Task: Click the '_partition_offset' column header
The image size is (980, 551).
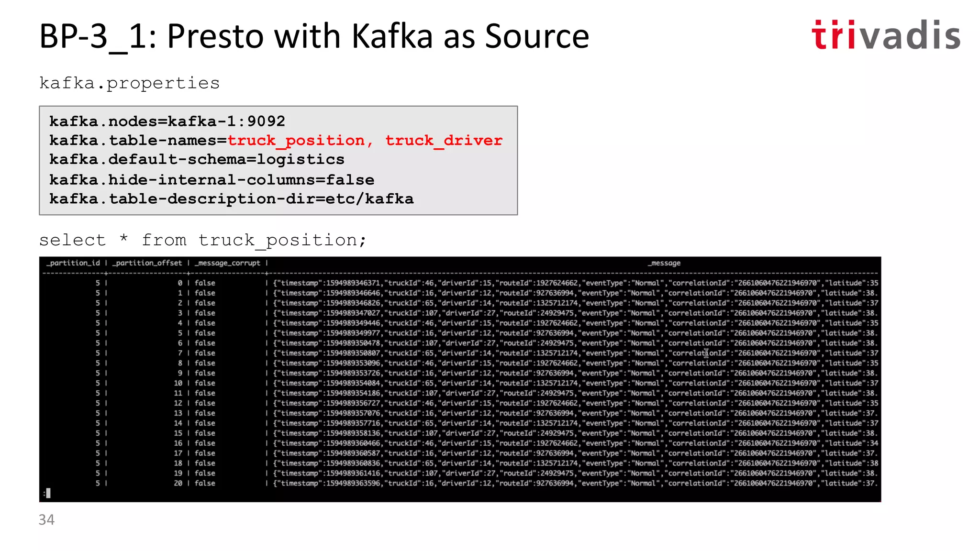Action: (147, 263)
